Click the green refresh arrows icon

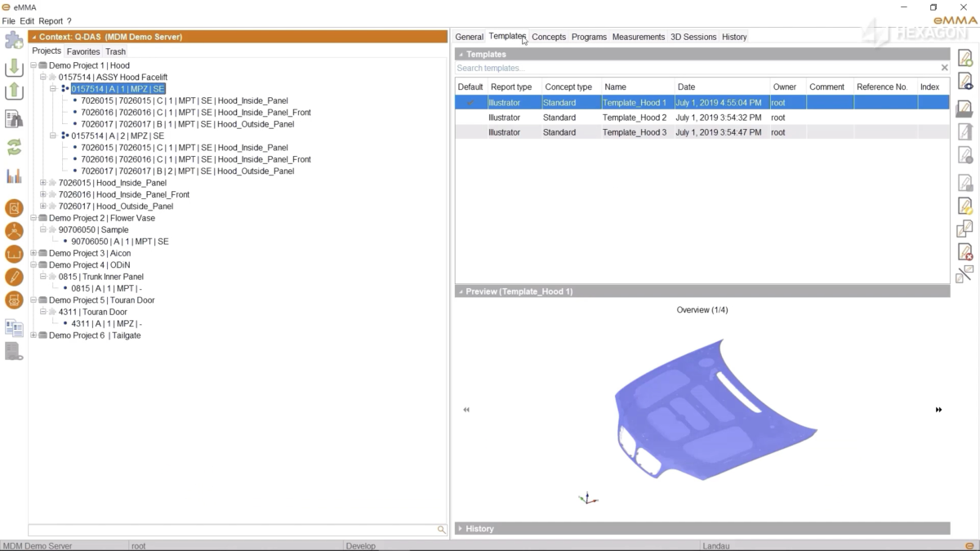(14, 147)
